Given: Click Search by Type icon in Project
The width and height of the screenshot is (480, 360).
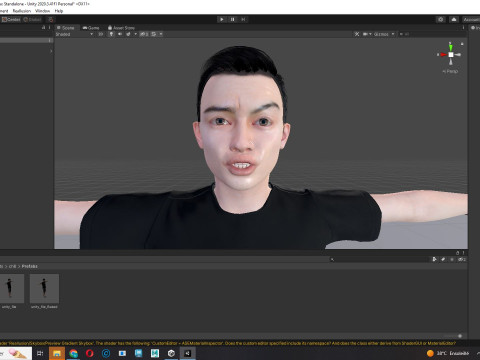Looking at the screenshot, I should click(x=434, y=259).
